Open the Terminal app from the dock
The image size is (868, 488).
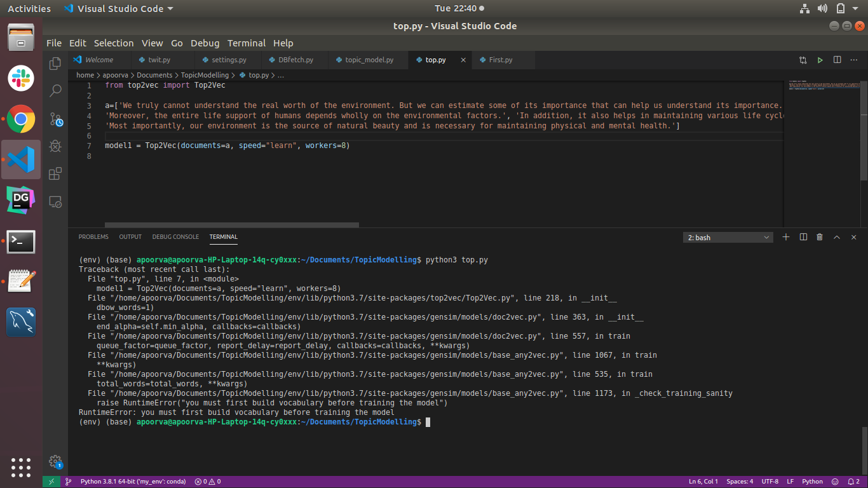point(21,241)
